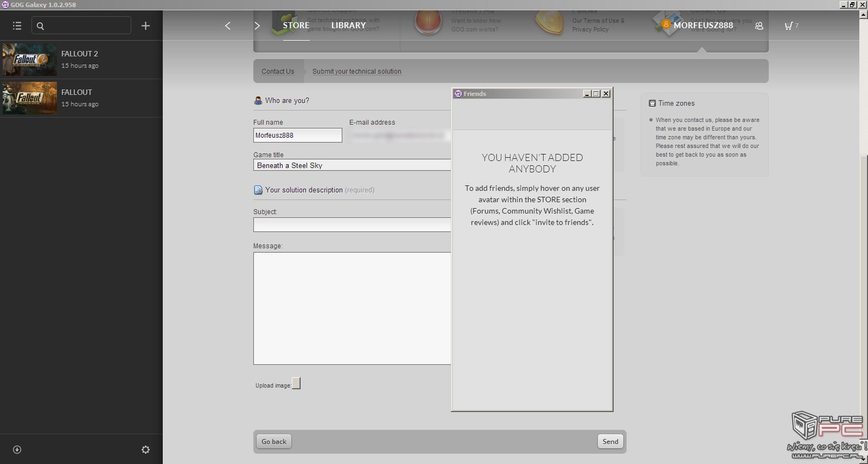
Task: Open the friends icon next to username
Action: pyautogui.click(x=759, y=25)
